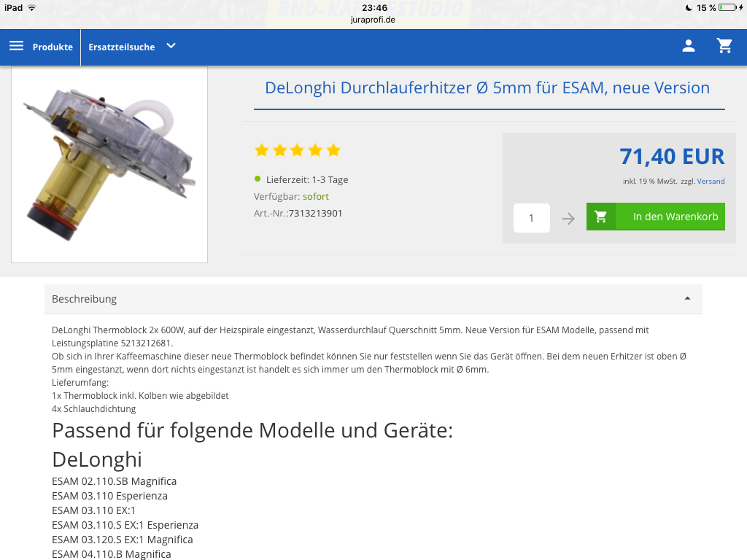Image resolution: width=747 pixels, height=560 pixels.
Task: Click the quantity input field
Action: pos(532,218)
